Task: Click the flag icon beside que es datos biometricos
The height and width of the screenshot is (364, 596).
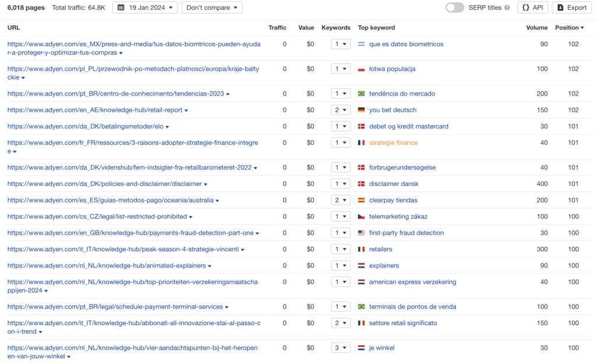Action: tap(361, 44)
